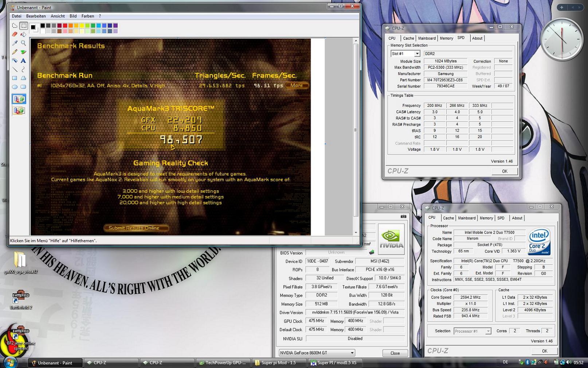Choose the Brush tool in Paint

coord(24,52)
